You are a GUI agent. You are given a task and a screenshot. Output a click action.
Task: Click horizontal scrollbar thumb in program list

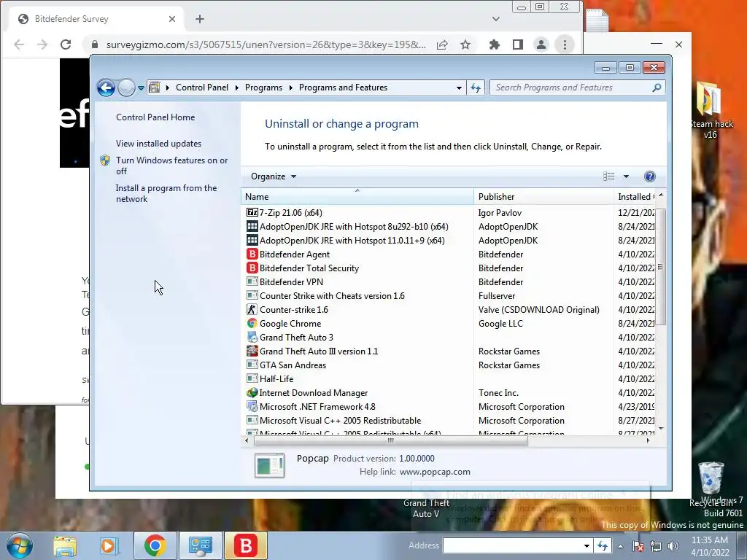tap(391, 441)
